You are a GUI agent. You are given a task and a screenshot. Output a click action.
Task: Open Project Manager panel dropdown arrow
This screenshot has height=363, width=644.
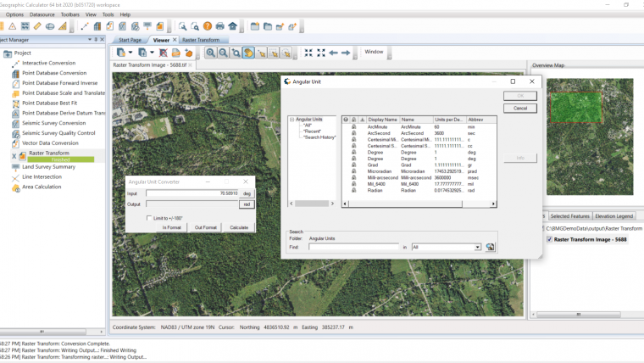pyautogui.click(x=90, y=40)
